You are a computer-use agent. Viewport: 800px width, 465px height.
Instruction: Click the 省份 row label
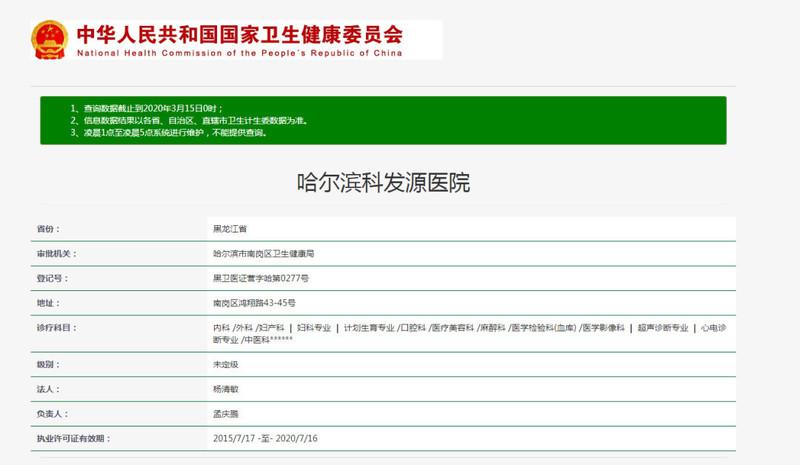pos(48,229)
